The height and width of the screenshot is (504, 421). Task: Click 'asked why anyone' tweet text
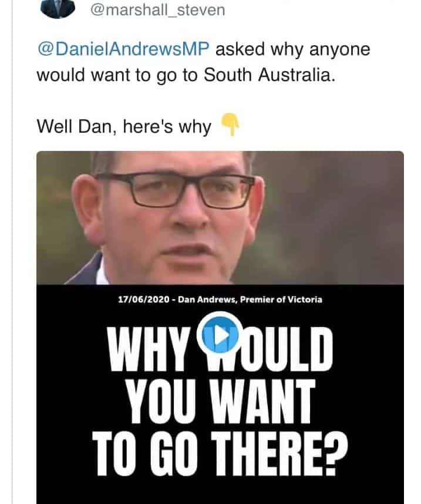(x=293, y=50)
